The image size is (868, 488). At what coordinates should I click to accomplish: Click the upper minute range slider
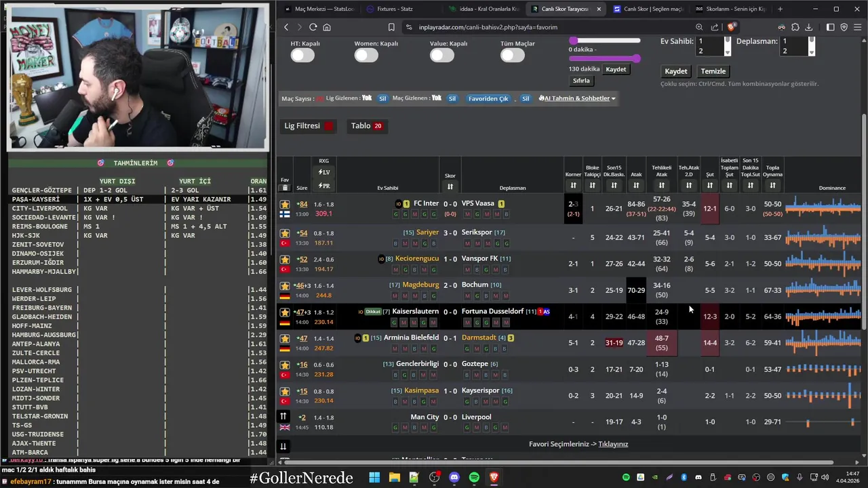click(x=605, y=41)
